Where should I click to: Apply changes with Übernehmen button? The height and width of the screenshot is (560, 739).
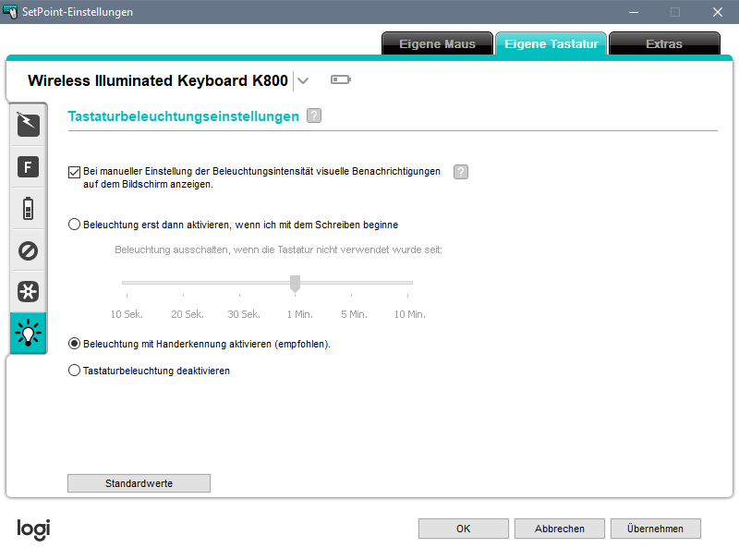coord(656,529)
